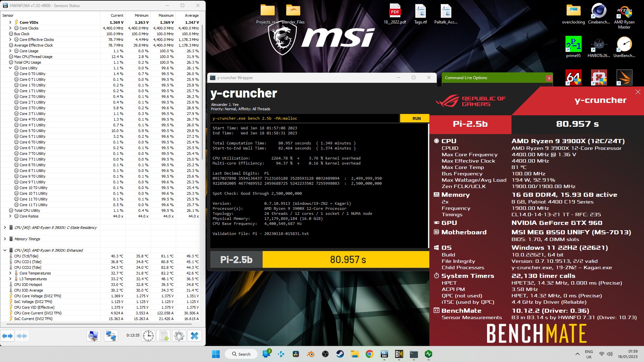
Task: Open HWiNFO system summary magnifier icon
Action: tap(93, 336)
